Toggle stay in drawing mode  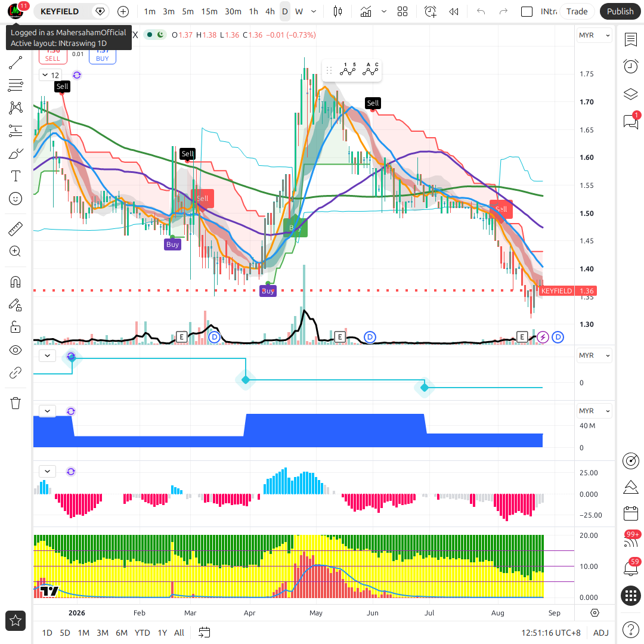(x=15, y=305)
